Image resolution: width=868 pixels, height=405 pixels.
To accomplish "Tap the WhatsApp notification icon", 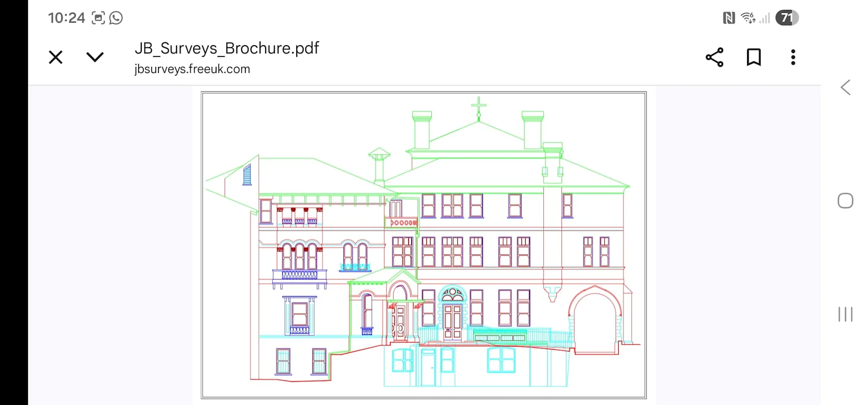I will [116, 18].
